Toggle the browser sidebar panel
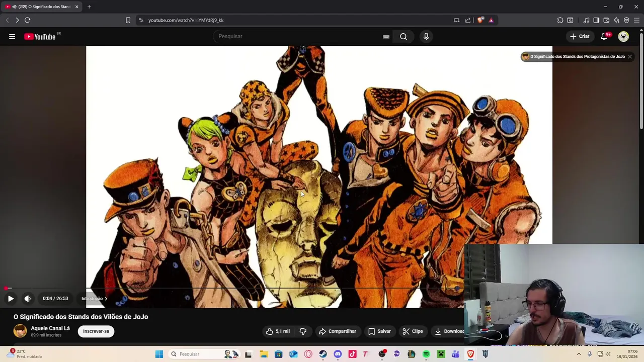Screen dimensions: 644x362 click(x=596, y=20)
